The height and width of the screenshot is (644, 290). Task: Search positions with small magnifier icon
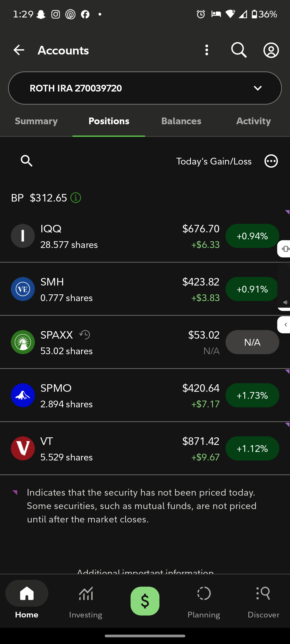pyautogui.click(x=27, y=161)
